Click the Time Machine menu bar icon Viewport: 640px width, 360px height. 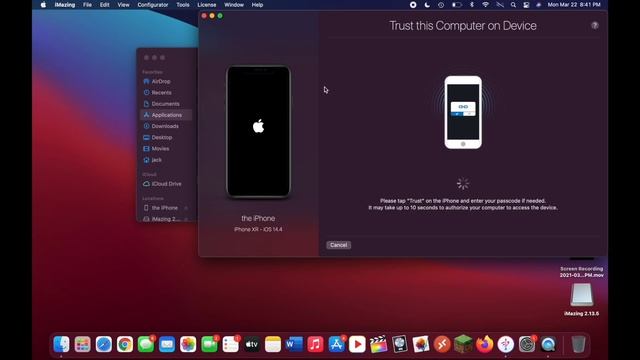441,5
